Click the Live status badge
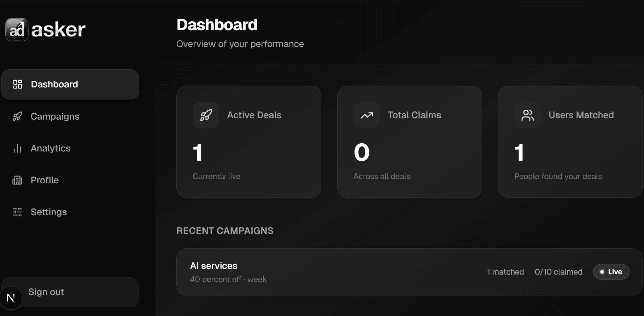 tap(611, 271)
